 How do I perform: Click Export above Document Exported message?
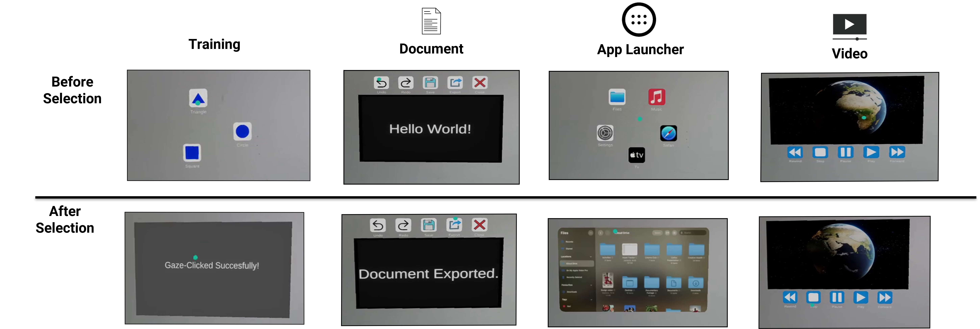coord(454,225)
